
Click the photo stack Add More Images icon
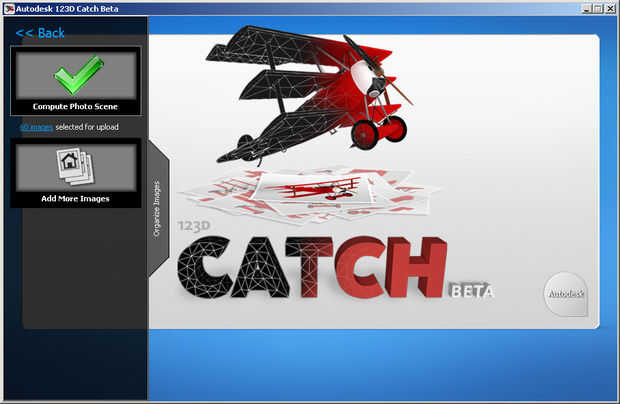click(76, 166)
